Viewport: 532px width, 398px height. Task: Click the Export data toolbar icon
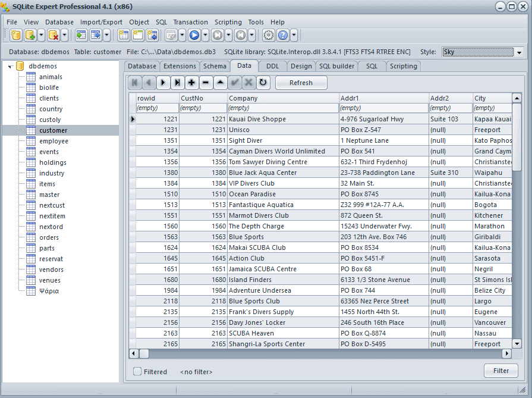click(96, 35)
